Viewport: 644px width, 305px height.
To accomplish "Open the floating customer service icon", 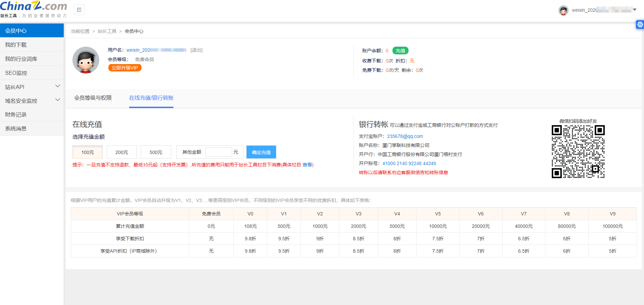I will (640, 24).
